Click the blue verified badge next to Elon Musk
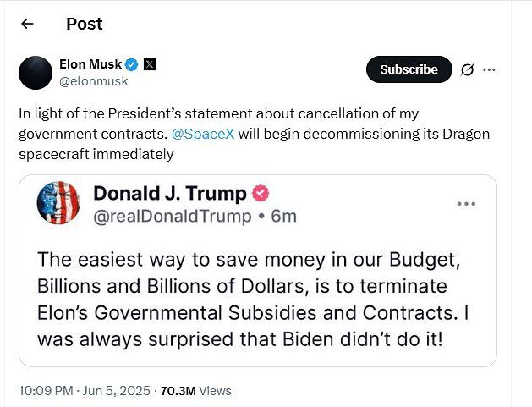Image resolution: width=532 pixels, height=407 pixels. [x=132, y=64]
